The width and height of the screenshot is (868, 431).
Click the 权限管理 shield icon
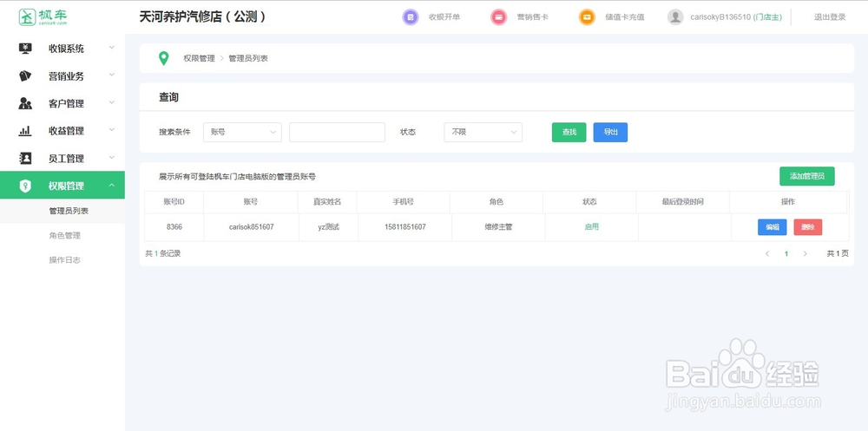25,186
